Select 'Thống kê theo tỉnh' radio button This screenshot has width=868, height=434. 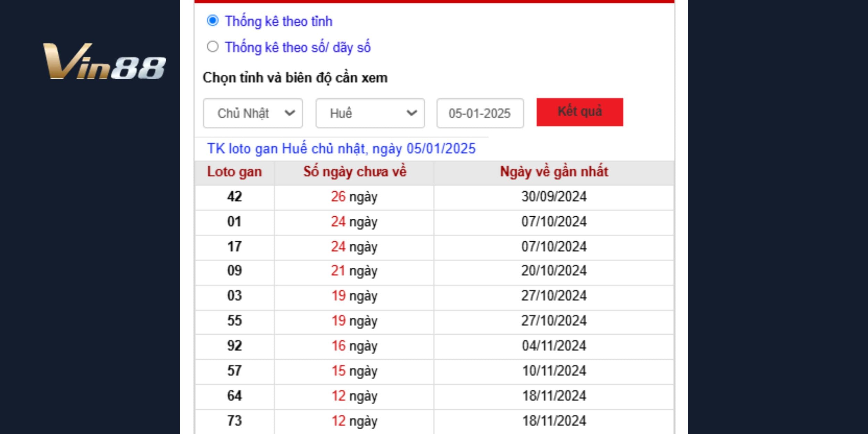(x=212, y=20)
